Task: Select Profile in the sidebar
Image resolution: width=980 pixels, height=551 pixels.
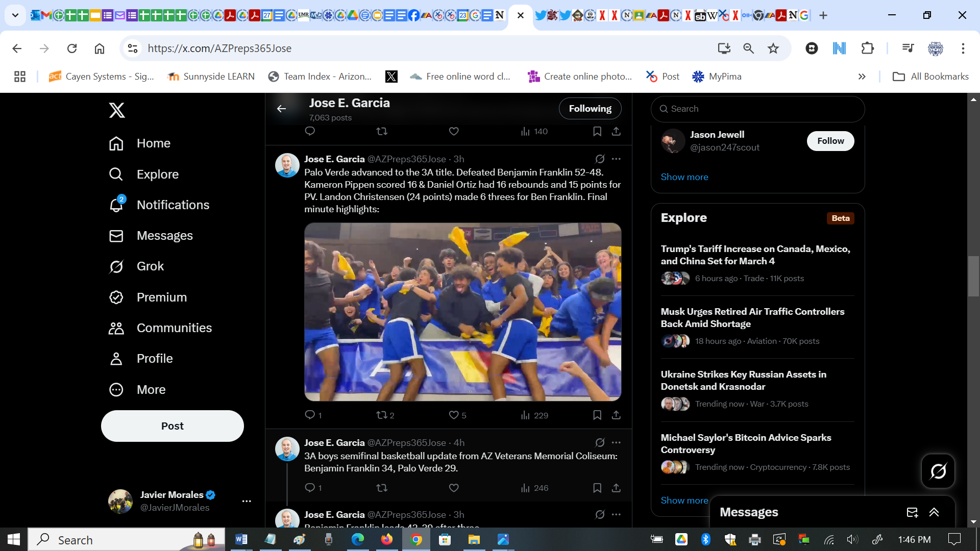Action: tap(154, 359)
